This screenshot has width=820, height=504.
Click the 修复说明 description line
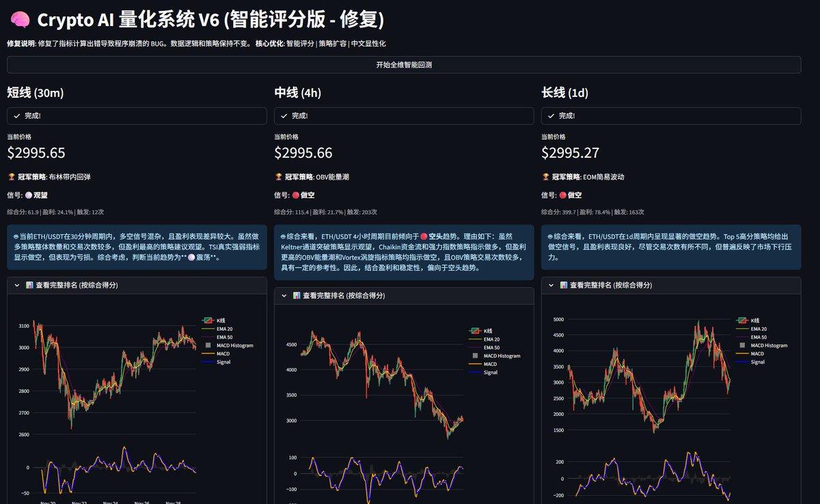coord(196,43)
